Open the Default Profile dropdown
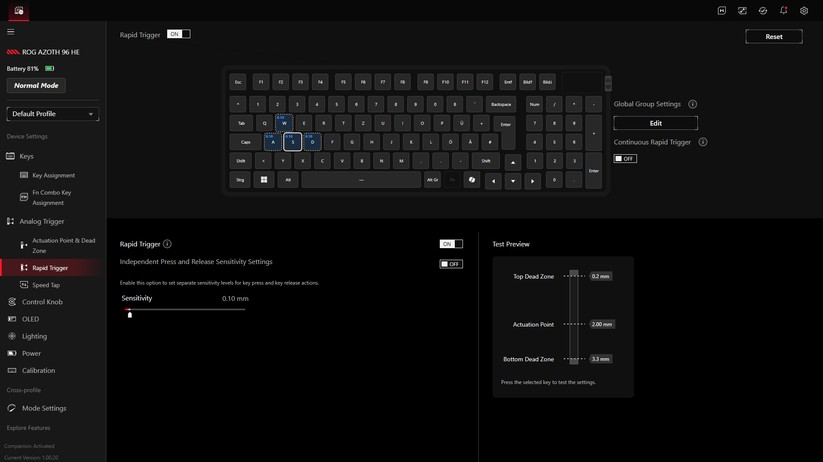 point(52,114)
